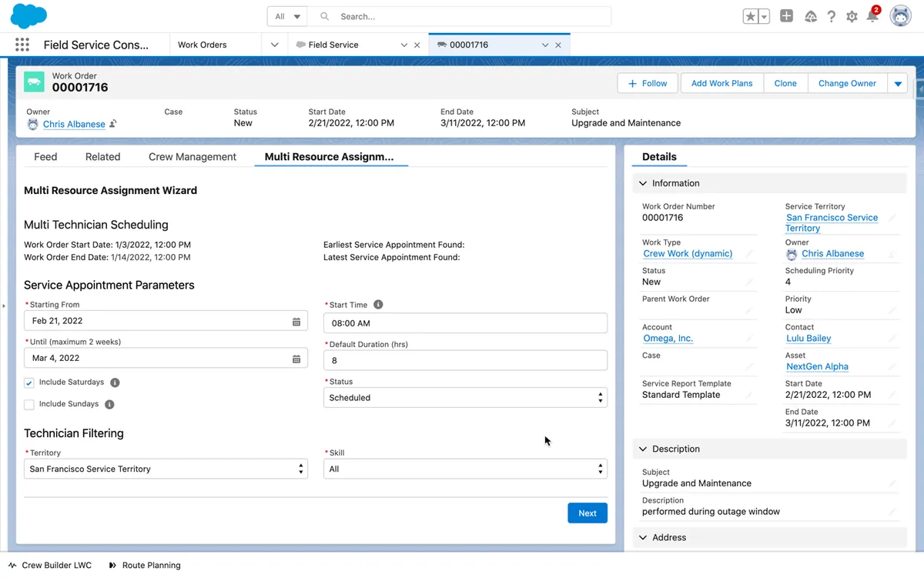Click Next in the assignment wizard

(588, 513)
